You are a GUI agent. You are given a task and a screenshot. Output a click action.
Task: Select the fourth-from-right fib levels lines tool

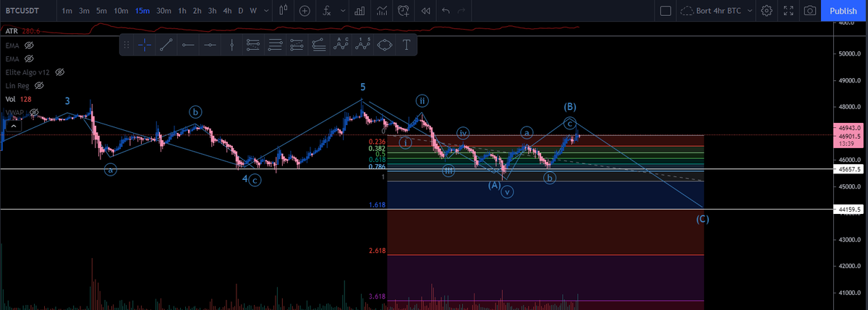(275, 45)
